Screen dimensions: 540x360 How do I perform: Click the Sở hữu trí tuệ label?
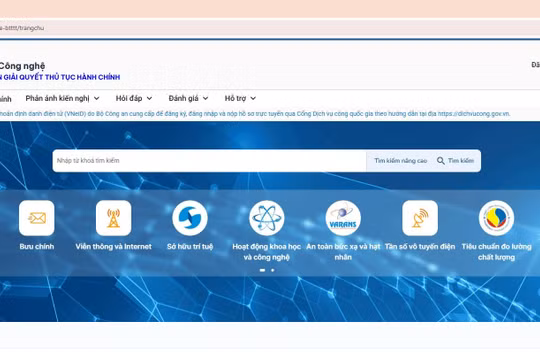[190, 247]
